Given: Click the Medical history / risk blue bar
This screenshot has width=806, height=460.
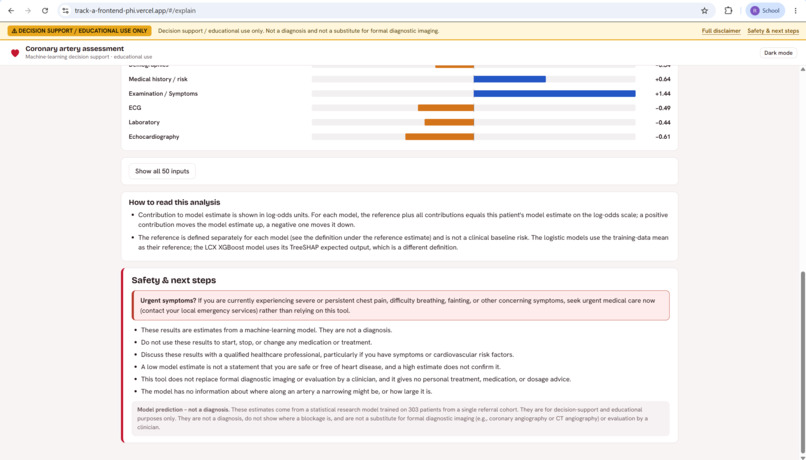Looking at the screenshot, I should click(x=509, y=79).
